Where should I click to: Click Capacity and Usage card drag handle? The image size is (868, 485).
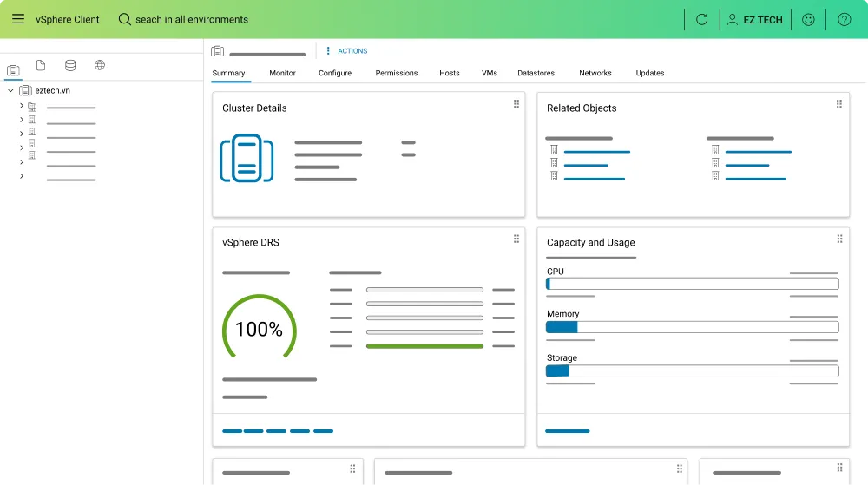click(839, 239)
